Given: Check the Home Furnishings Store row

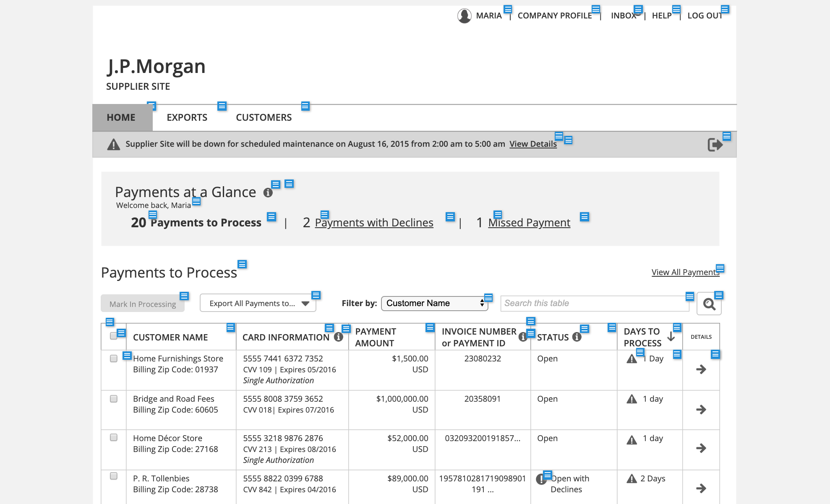Looking at the screenshot, I should click(113, 359).
